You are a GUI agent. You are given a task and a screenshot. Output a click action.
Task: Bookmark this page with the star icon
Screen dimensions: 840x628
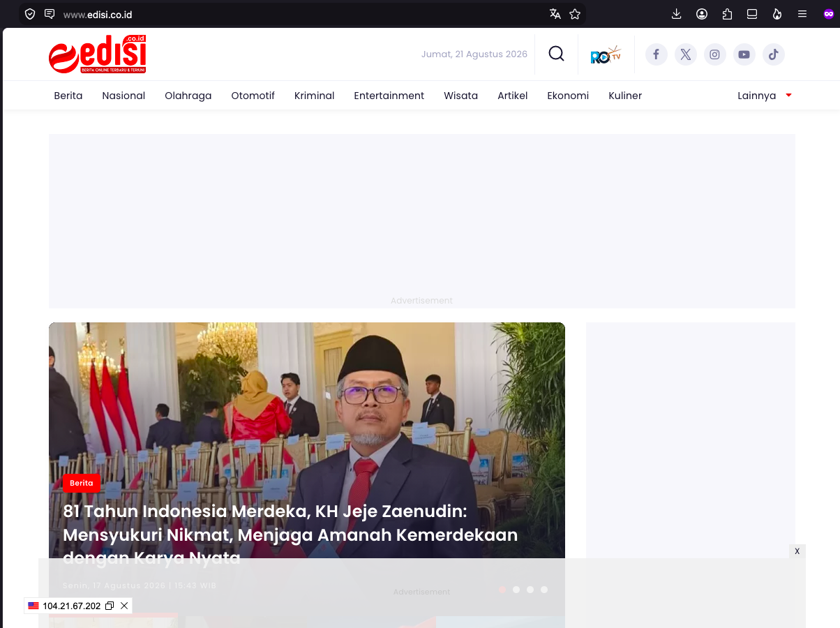pos(575,14)
